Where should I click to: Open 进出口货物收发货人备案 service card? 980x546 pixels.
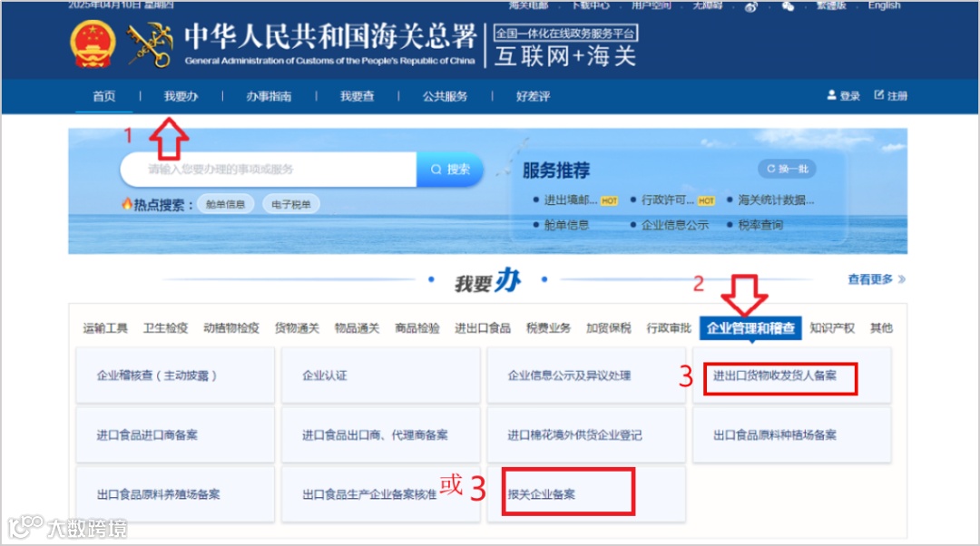click(x=792, y=375)
